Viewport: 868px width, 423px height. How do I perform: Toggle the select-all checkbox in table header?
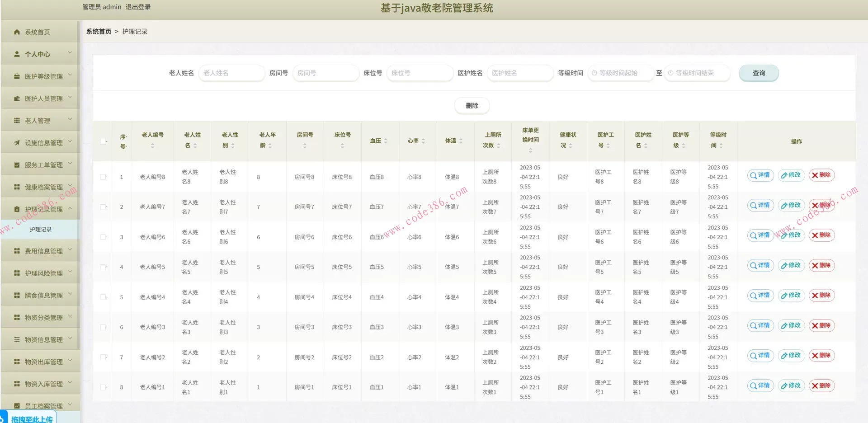103,141
